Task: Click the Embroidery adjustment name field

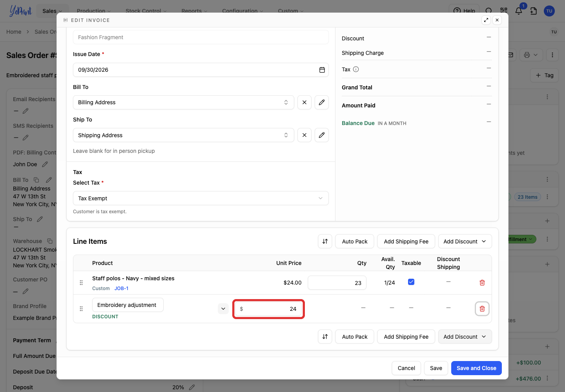Action: coord(128,305)
